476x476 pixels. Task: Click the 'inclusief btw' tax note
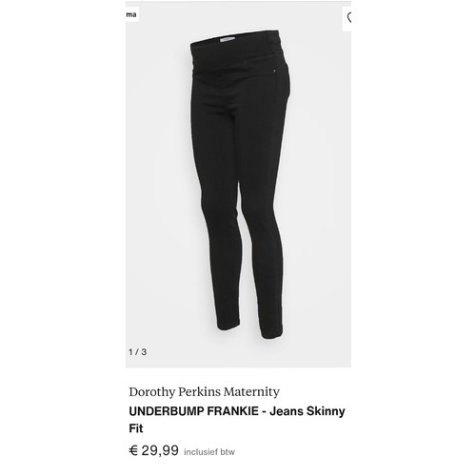coord(209,452)
